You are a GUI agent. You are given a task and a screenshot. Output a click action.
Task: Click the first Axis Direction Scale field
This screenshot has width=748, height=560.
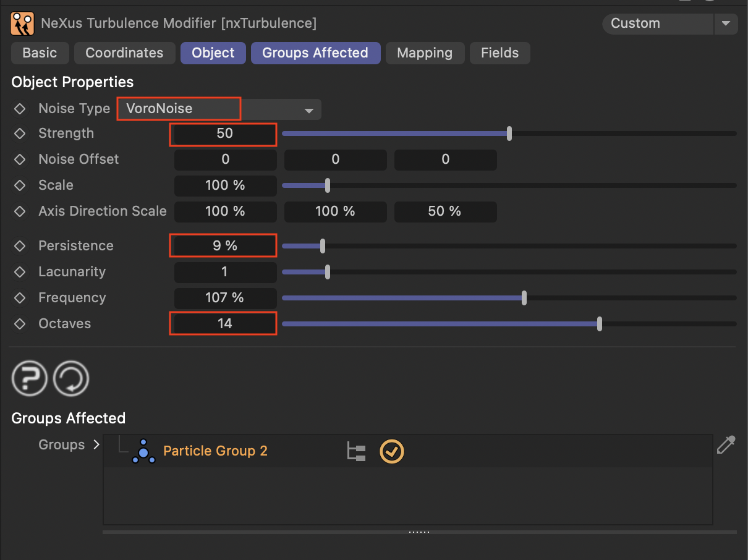(x=225, y=211)
